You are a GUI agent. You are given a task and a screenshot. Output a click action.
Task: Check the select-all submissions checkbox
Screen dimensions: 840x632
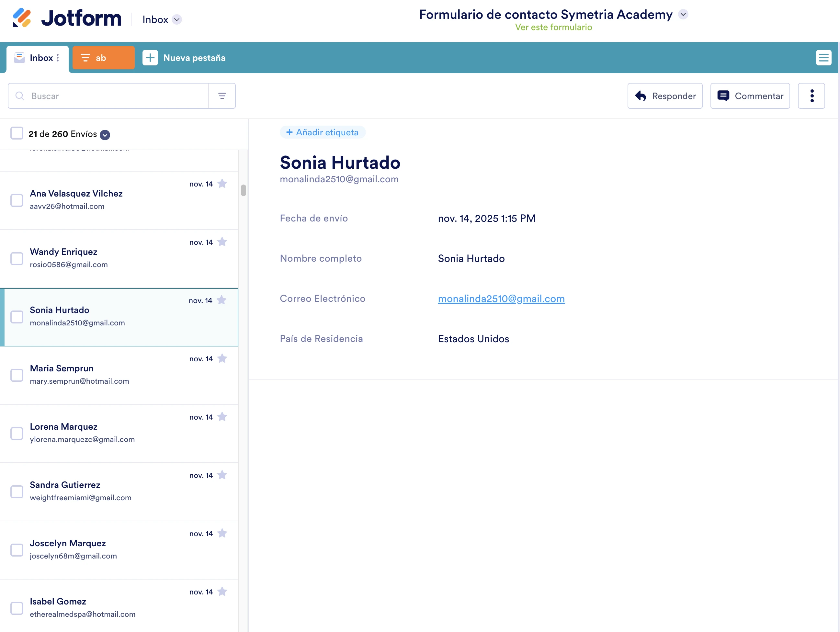coord(17,133)
